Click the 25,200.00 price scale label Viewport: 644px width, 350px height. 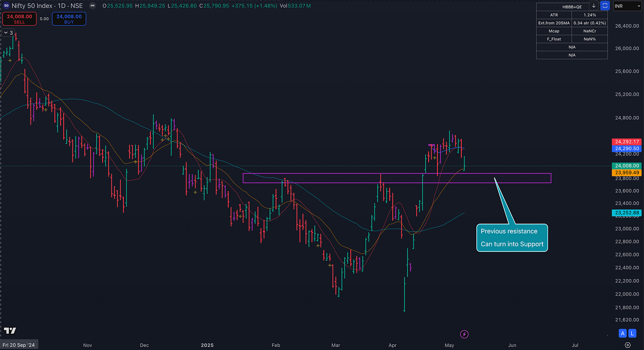coord(627,94)
